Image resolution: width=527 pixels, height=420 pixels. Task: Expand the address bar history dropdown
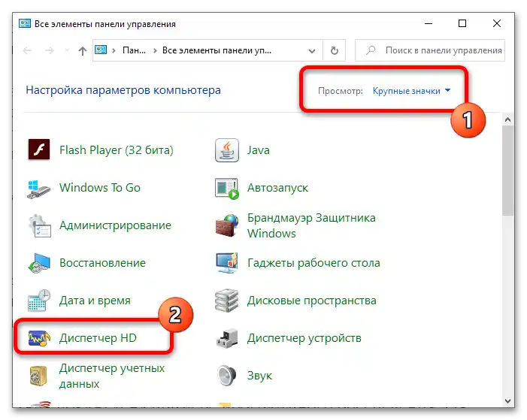(x=312, y=51)
